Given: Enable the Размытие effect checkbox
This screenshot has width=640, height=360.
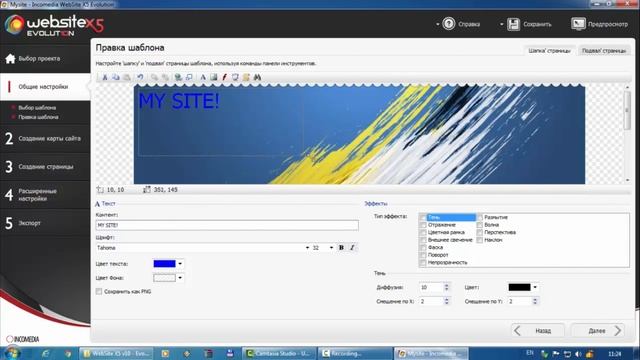Looking at the screenshot, I should tap(480, 218).
